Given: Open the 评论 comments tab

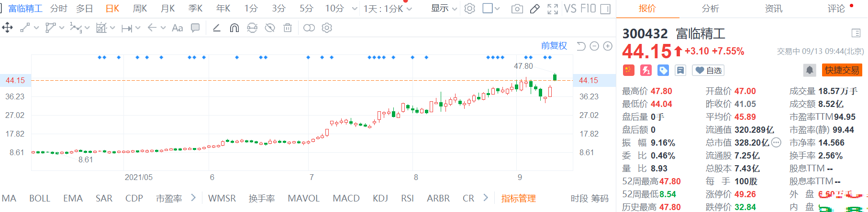Looking at the screenshot, I should tap(836, 9).
